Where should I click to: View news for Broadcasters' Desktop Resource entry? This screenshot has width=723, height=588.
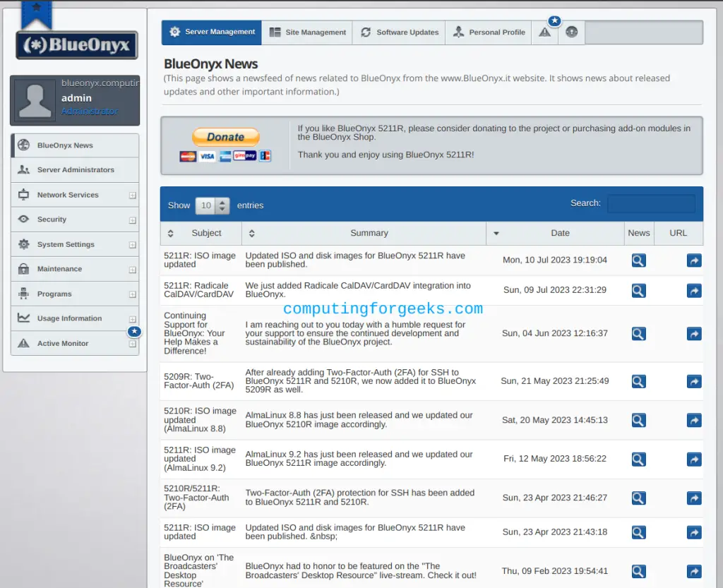coord(638,572)
